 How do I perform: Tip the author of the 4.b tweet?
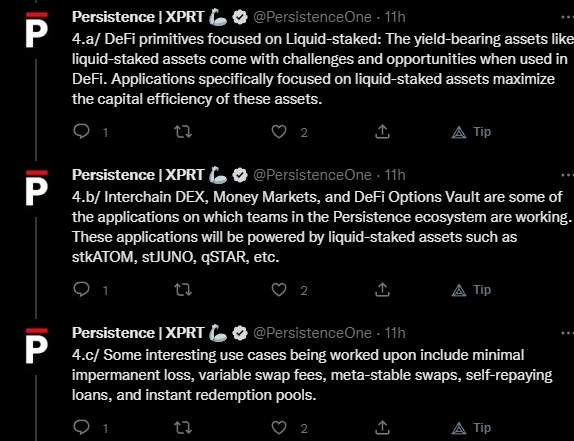(471, 290)
